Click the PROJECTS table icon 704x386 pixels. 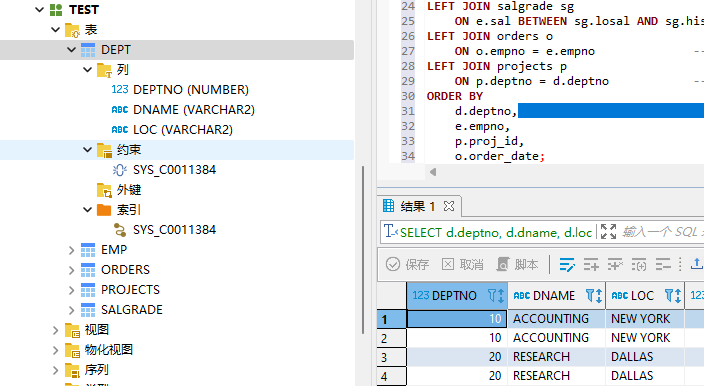pos(88,290)
